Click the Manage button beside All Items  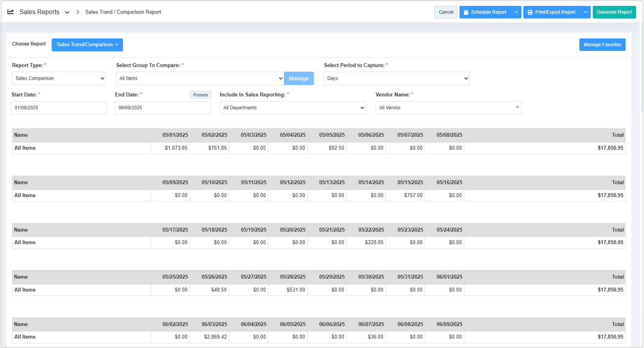tap(298, 78)
